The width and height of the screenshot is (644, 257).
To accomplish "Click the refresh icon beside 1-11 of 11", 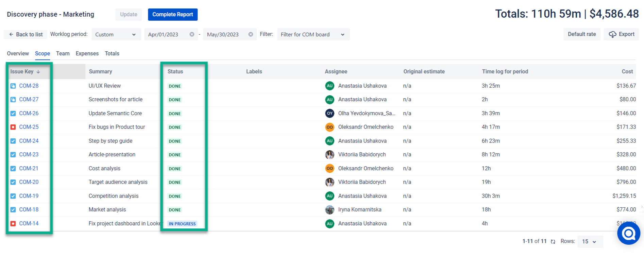I will [x=553, y=241].
